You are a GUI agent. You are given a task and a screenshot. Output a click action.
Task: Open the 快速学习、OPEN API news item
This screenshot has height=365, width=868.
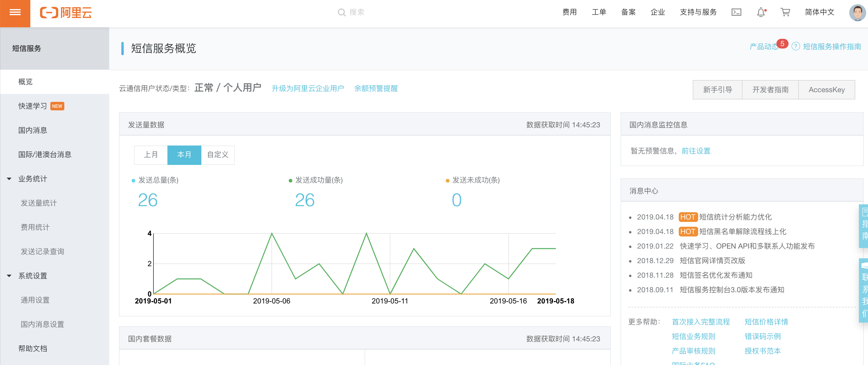click(747, 246)
